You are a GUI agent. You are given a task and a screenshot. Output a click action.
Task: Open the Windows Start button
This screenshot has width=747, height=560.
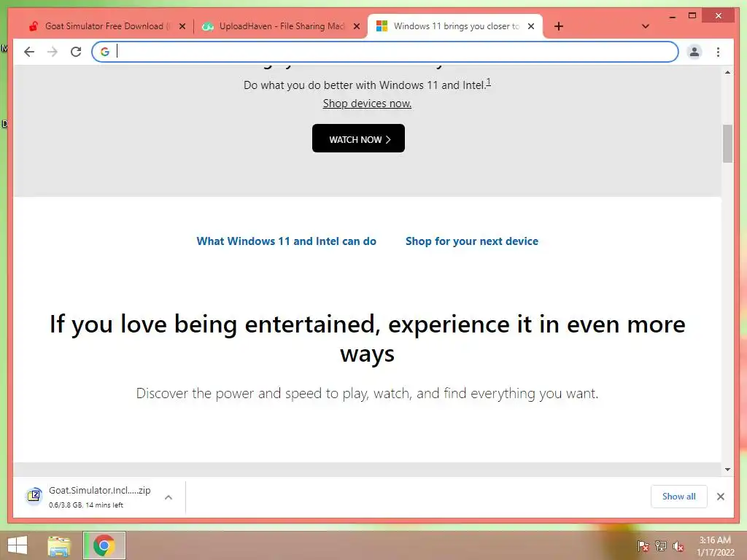[18, 545]
